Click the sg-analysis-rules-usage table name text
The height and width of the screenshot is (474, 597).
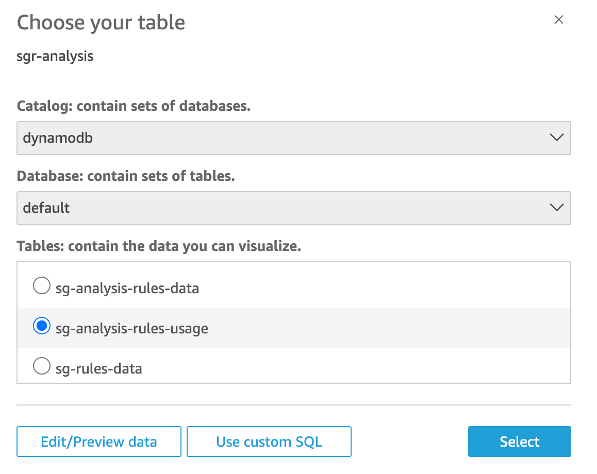(132, 328)
